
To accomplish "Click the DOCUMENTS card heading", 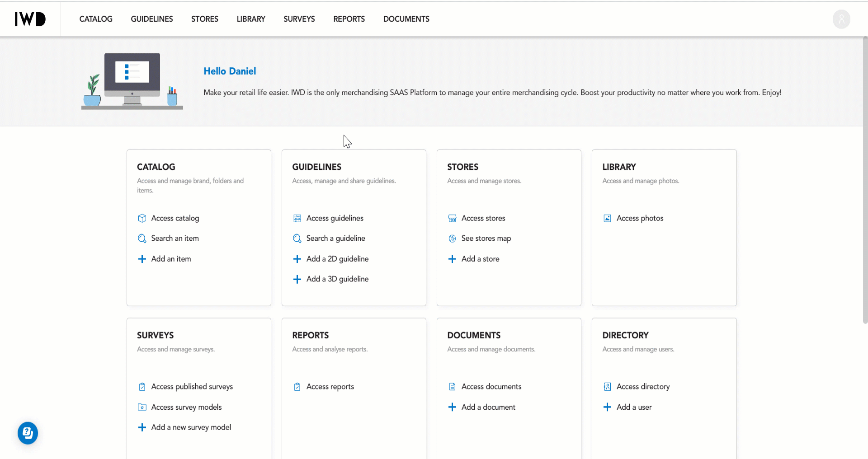I will 474,336.
